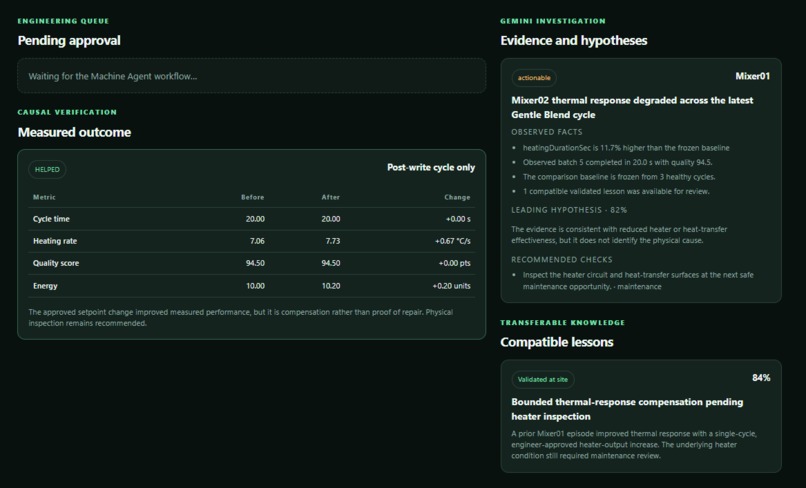
Task: Click the Heating rate Before value 7.06
Action: click(257, 241)
